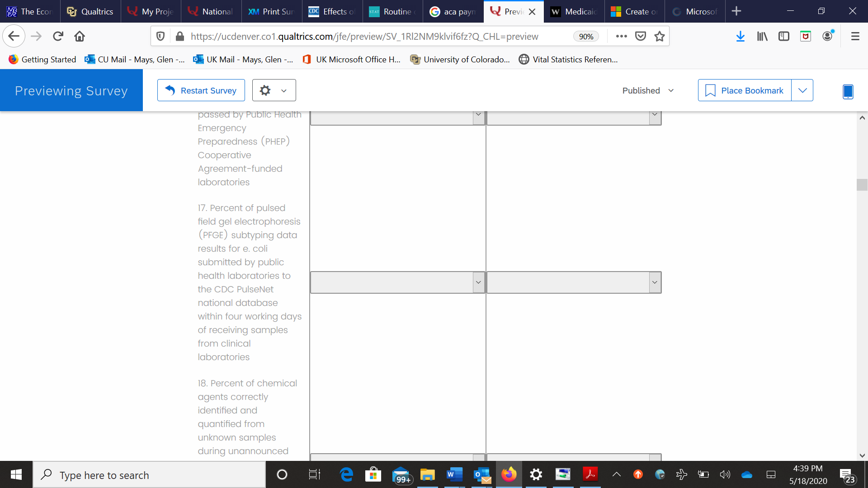Screen dimensions: 868x488
Task: Expand the Published status dropdown
Action: pyautogui.click(x=648, y=90)
